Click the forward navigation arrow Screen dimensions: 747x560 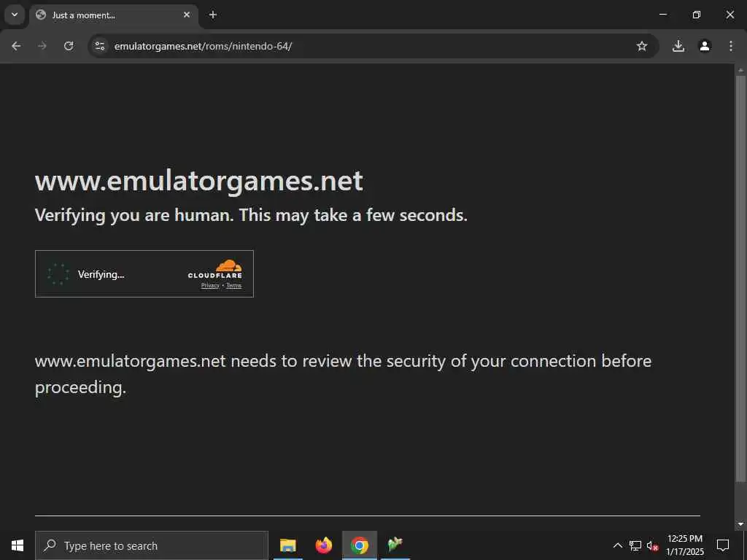(42, 46)
